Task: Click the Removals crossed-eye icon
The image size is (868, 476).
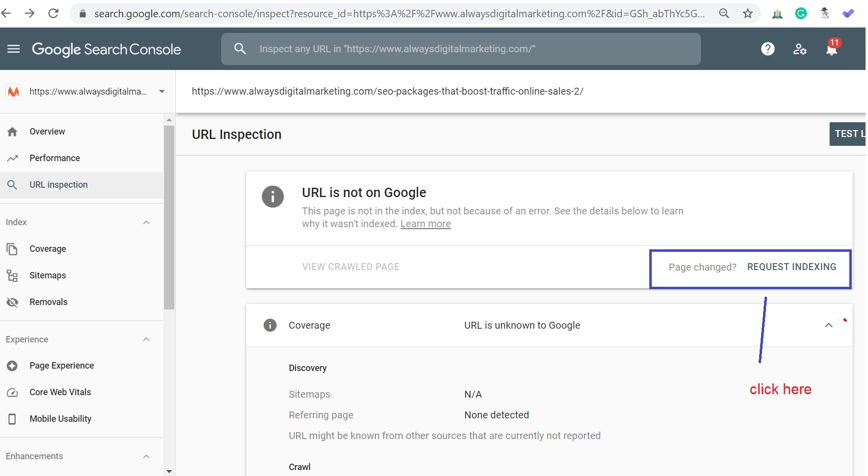Action: point(12,302)
